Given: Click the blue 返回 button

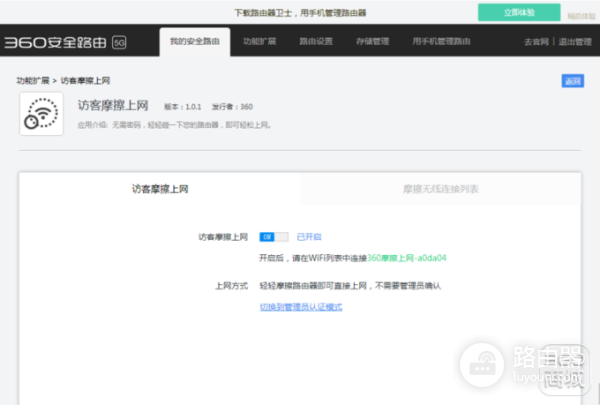Looking at the screenshot, I should click(x=572, y=81).
